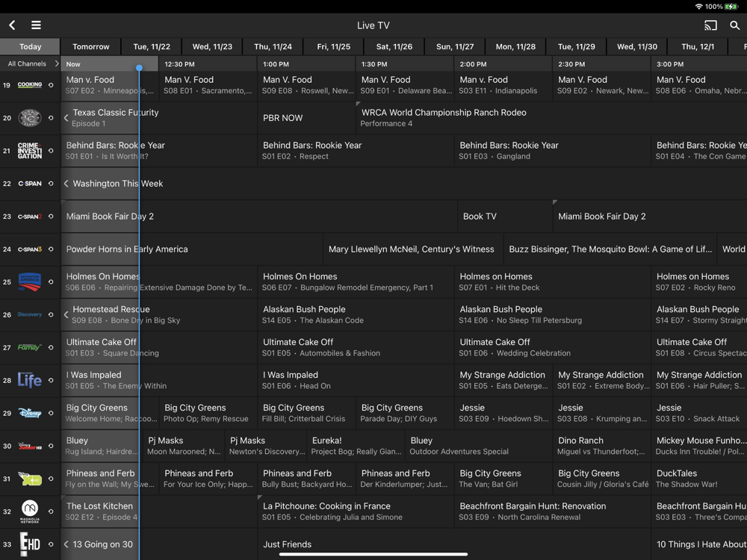Viewport: 747px width, 560px height.
Task: Select Discovery Life logo on channel 28
Action: (x=30, y=380)
